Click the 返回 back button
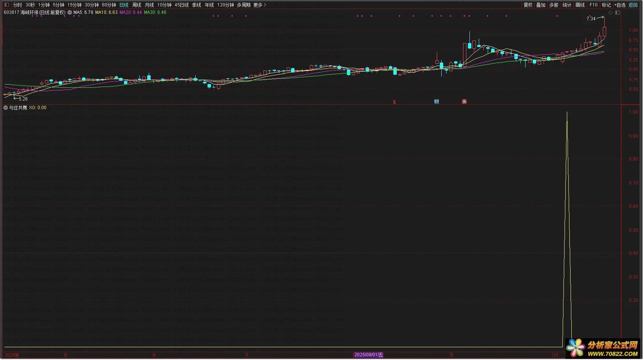644x360 pixels. click(x=633, y=5)
